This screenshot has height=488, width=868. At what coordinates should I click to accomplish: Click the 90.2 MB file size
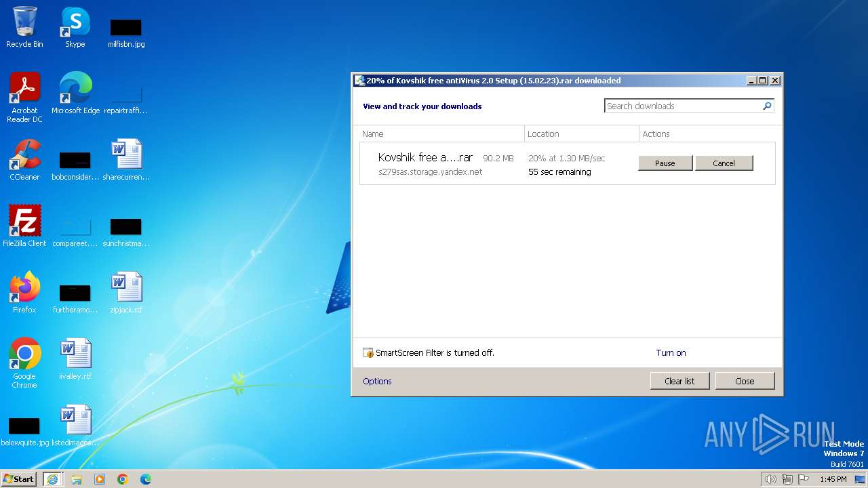coord(498,158)
